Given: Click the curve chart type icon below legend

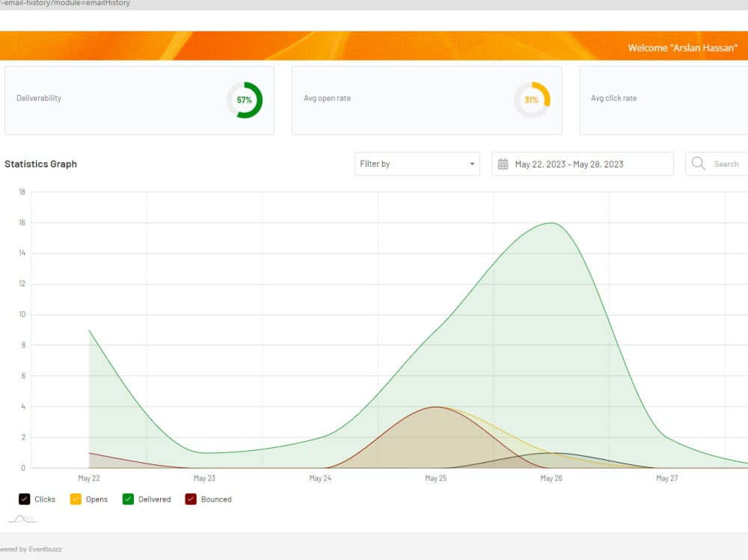Looking at the screenshot, I should point(23,519).
